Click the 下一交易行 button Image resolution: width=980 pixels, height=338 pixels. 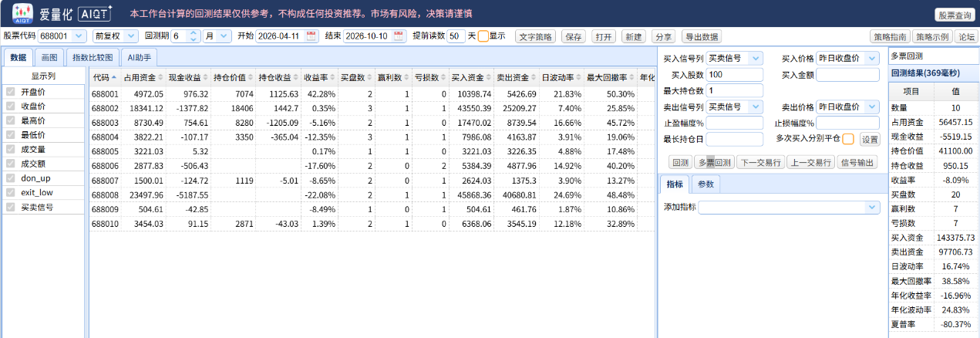pyautogui.click(x=760, y=162)
